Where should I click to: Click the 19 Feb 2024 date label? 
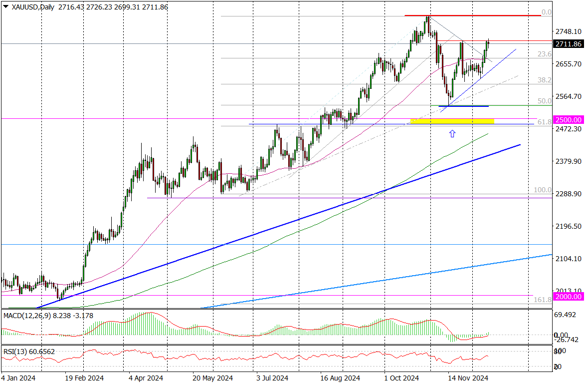(84, 378)
